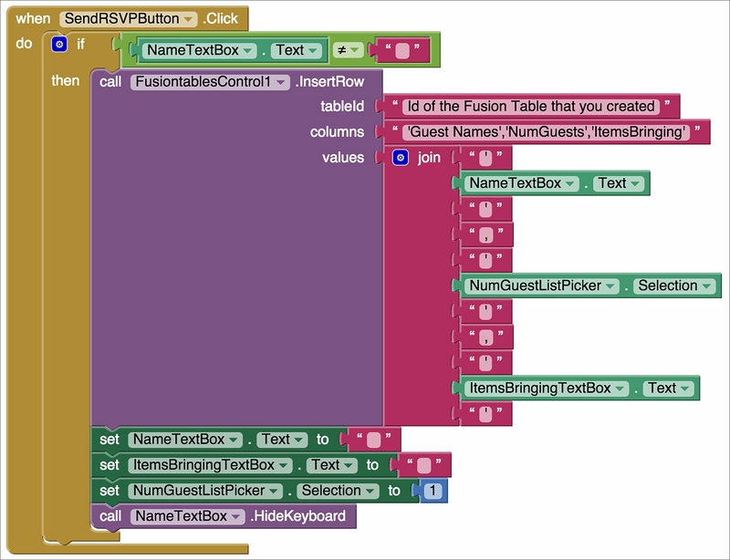Click the first comma string in join
This screenshot has width=730, height=560.
click(x=485, y=234)
